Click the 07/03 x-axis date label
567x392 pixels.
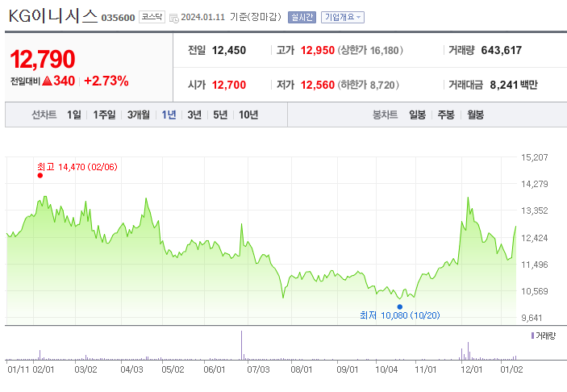point(258,369)
